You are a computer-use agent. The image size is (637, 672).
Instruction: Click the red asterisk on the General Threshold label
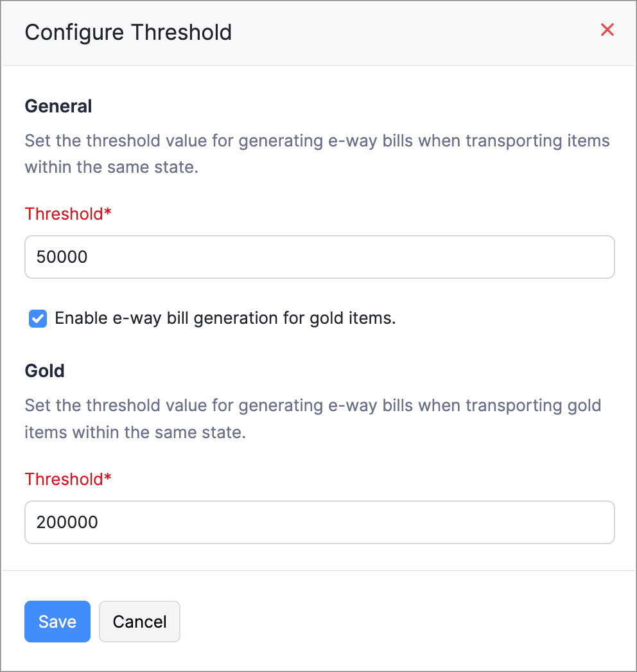108,213
